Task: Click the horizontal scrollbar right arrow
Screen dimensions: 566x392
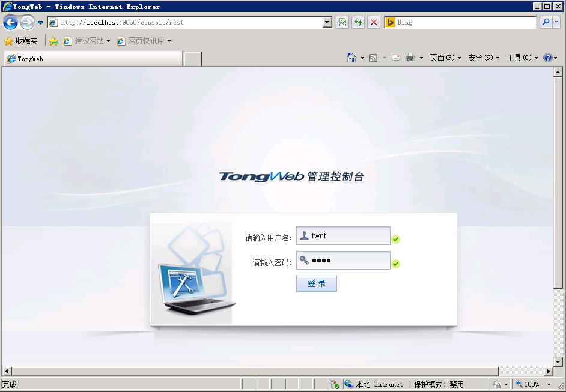Action: pyautogui.click(x=549, y=371)
